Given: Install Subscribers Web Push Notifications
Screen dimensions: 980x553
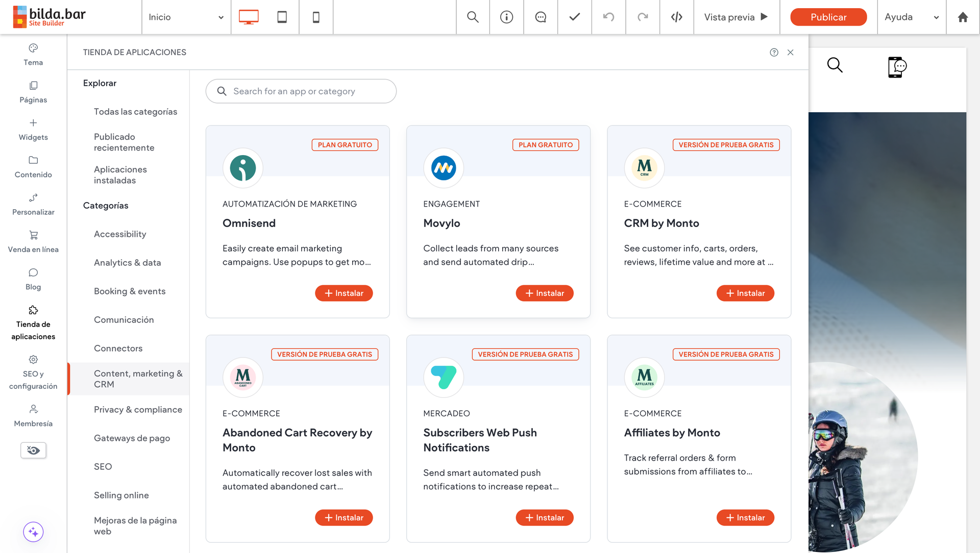Looking at the screenshot, I should pyautogui.click(x=544, y=518).
